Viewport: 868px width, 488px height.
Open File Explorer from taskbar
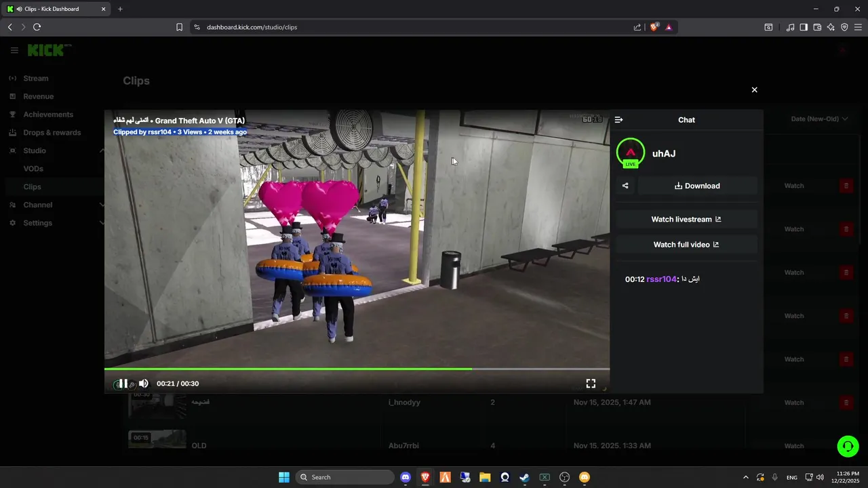click(485, 477)
